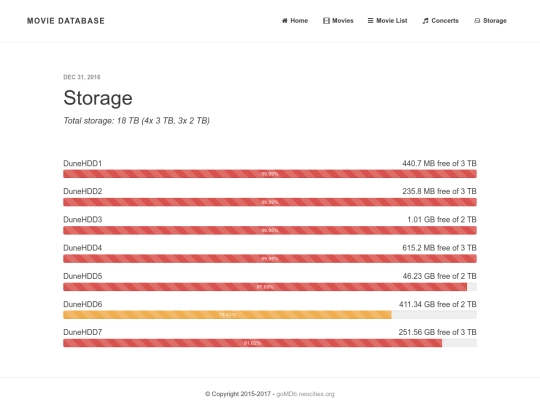
Task: Click the Total storage: 18 TB subtitle
Action: [137, 121]
